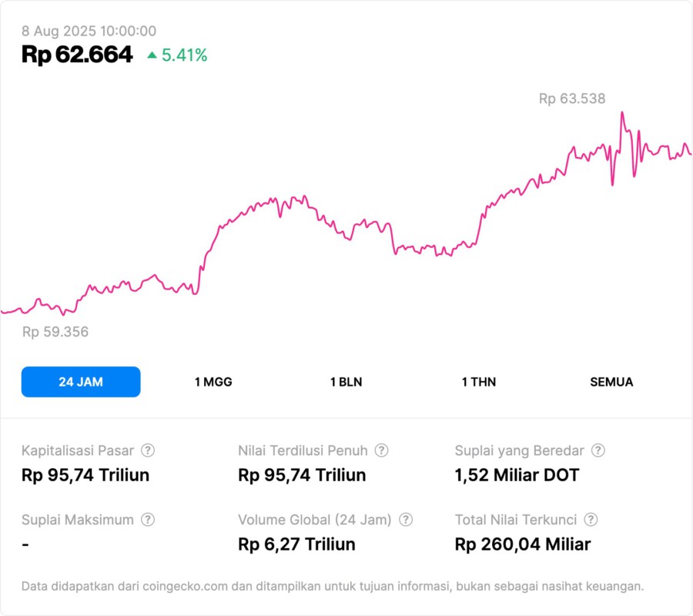Click green up-arrow beside 5.41%
Screen dimensions: 693x616
(x=152, y=55)
